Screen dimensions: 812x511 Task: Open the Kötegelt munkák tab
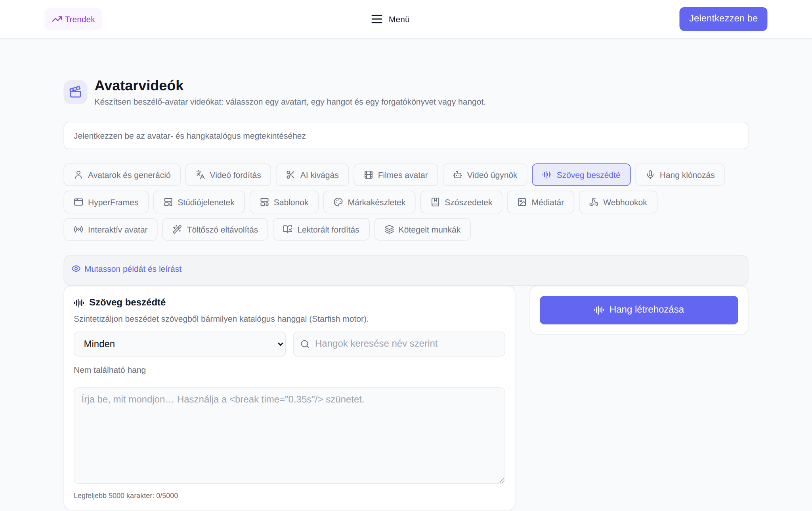click(x=422, y=229)
